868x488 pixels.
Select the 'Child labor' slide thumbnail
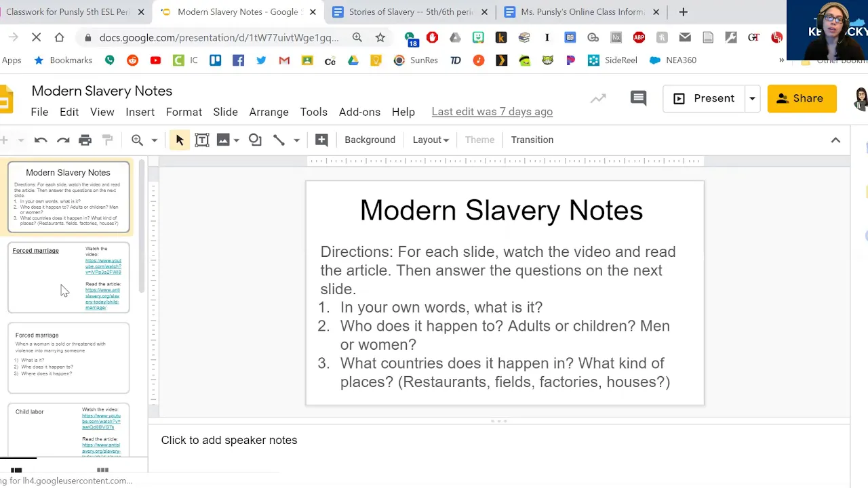(68, 430)
